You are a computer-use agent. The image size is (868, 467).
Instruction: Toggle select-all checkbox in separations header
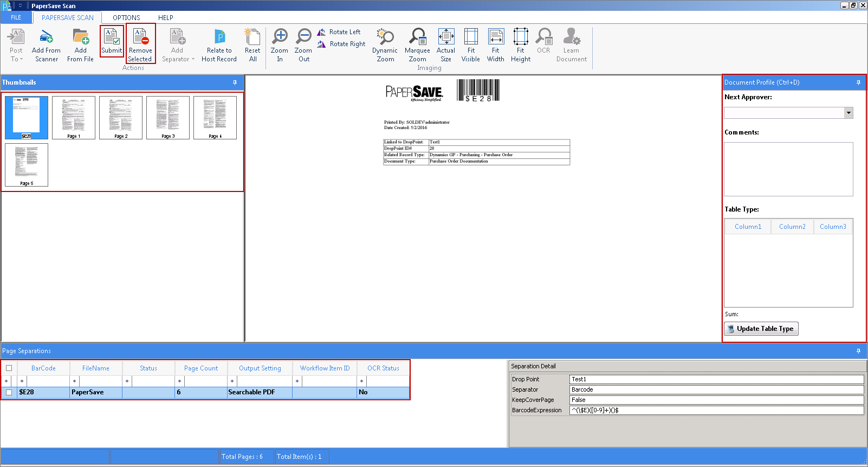point(9,368)
